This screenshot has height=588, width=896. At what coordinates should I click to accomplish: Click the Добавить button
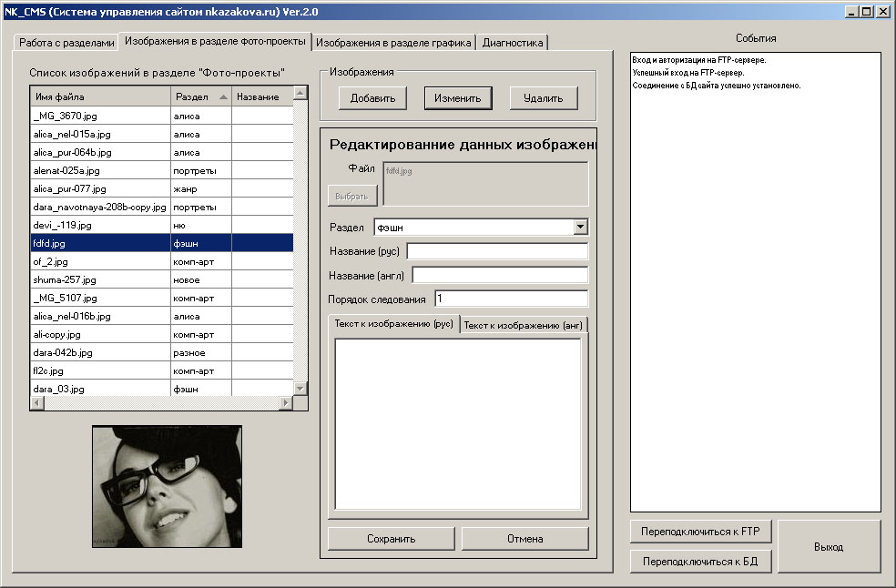(x=372, y=98)
